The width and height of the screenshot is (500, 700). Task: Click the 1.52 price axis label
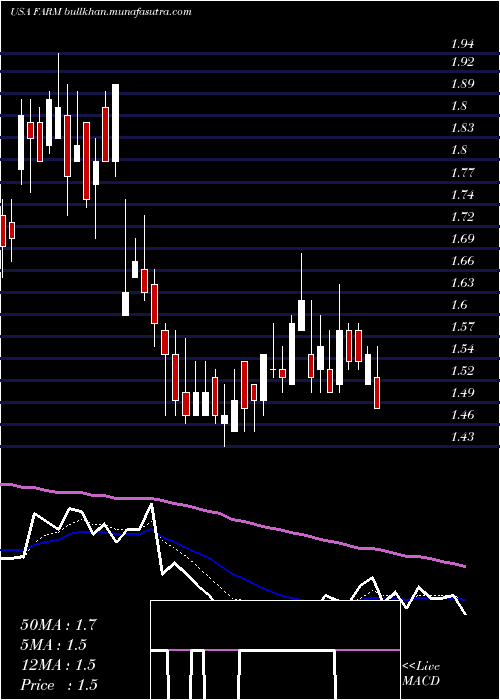coord(462,371)
